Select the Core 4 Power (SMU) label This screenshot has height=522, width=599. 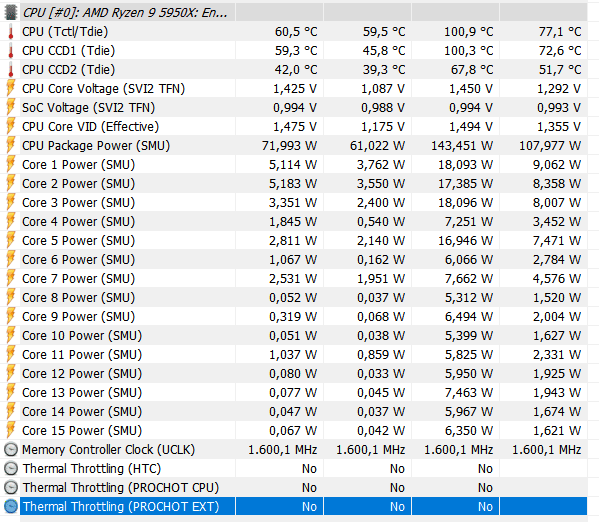point(78,221)
